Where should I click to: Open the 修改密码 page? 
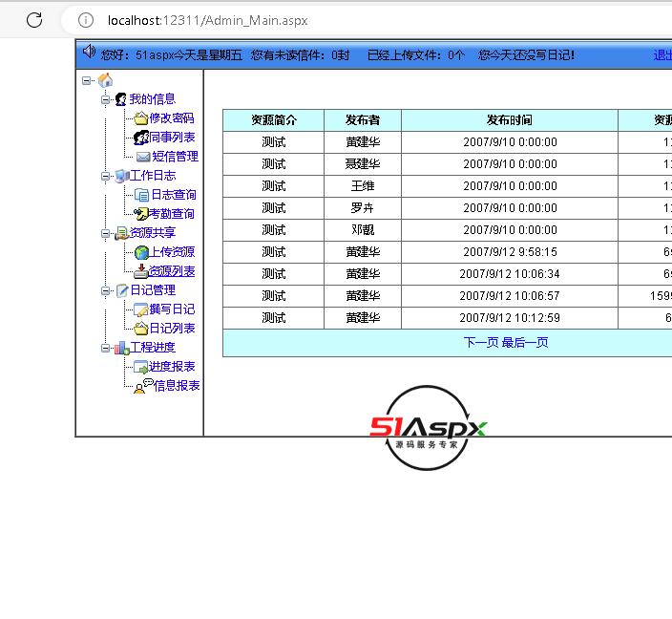[x=172, y=117]
